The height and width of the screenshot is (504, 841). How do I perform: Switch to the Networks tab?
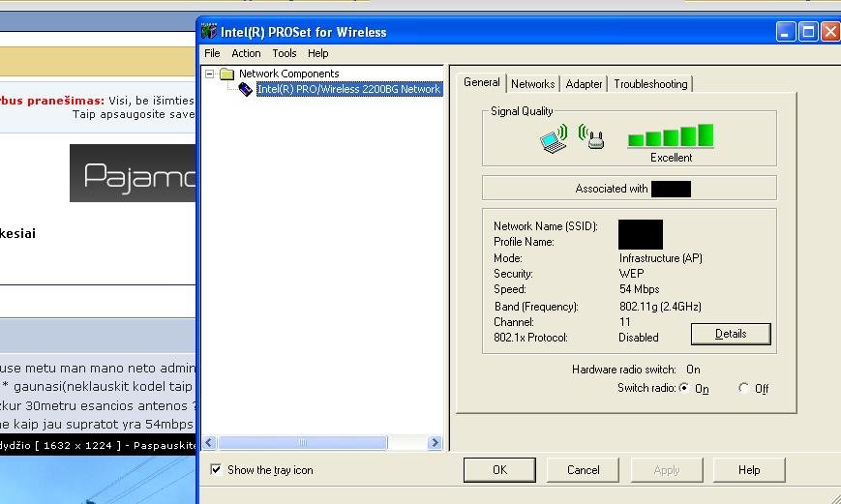click(x=532, y=84)
